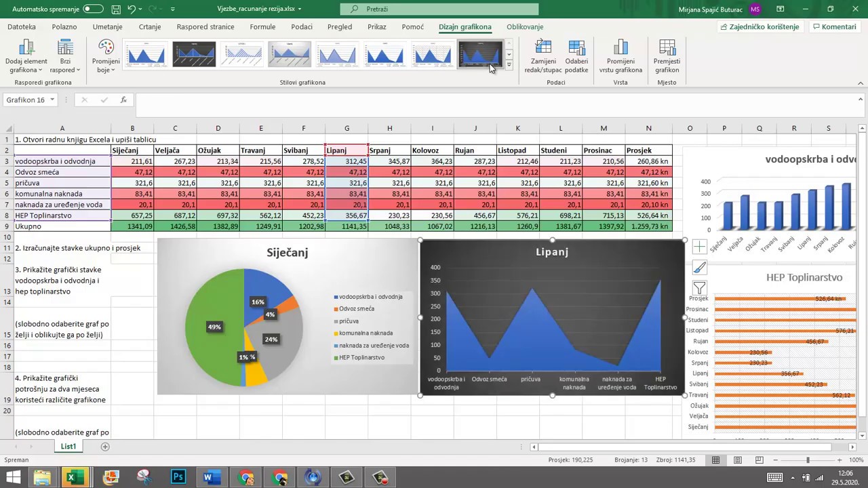
Task: Select cell G3 with value 312,45
Action: click(347, 161)
